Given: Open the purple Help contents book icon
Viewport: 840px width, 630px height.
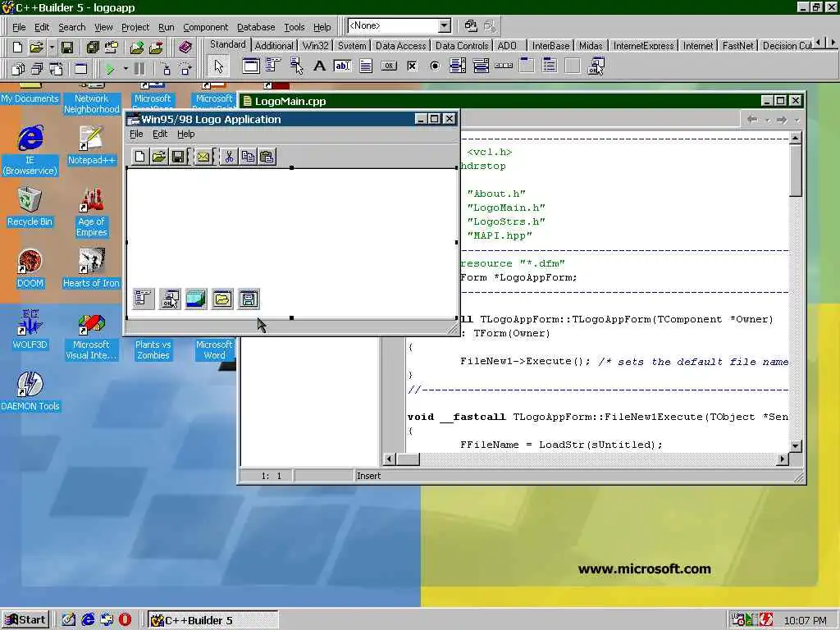Looking at the screenshot, I should click(185, 47).
